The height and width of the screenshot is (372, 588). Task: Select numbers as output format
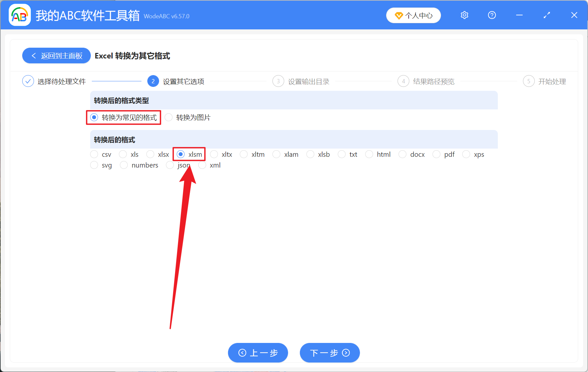click(124, 165)
